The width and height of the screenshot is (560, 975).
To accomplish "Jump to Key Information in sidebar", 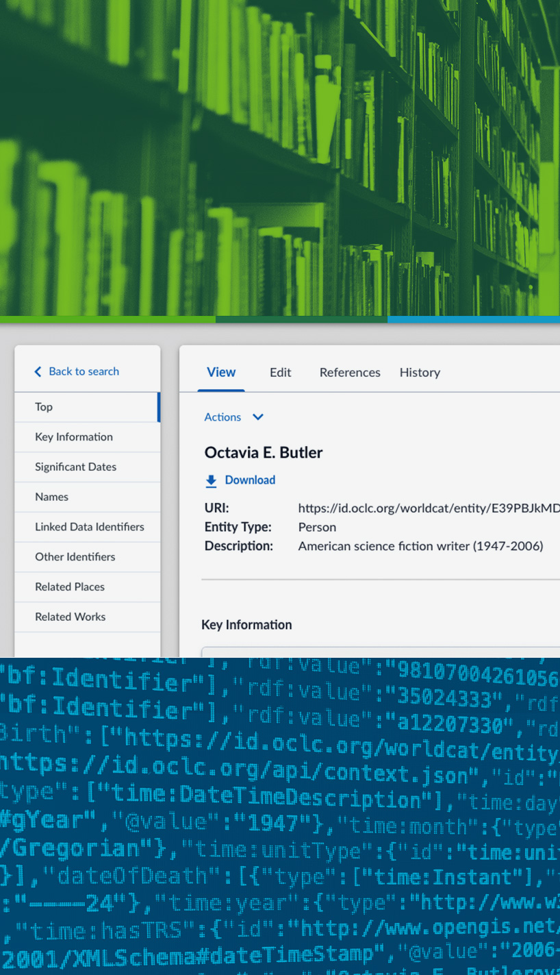I will (74, 437).
